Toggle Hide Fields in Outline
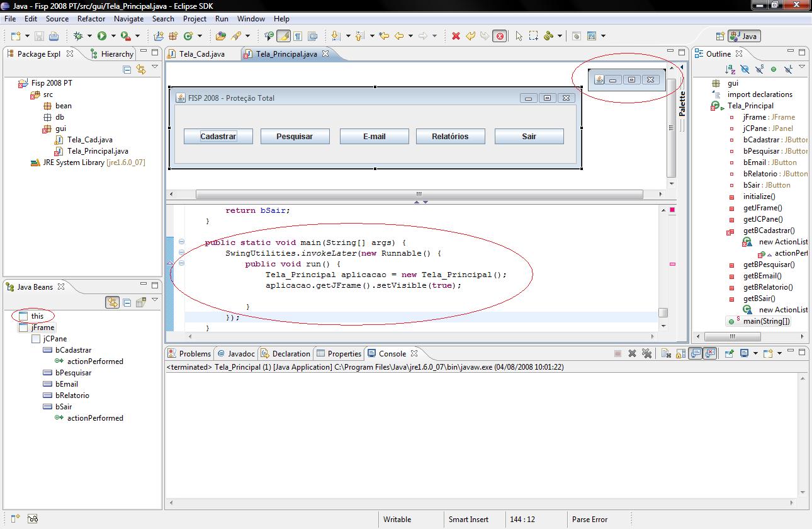 coord(745,69)
